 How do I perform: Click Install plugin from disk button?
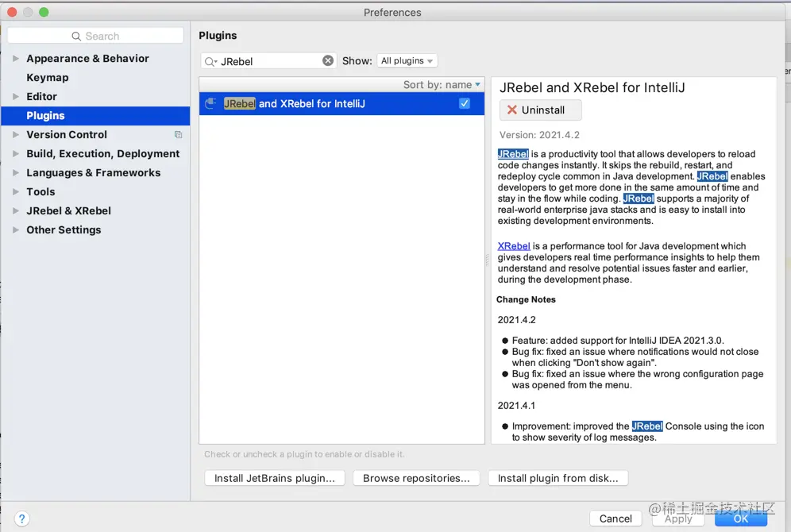pos(558,478)
